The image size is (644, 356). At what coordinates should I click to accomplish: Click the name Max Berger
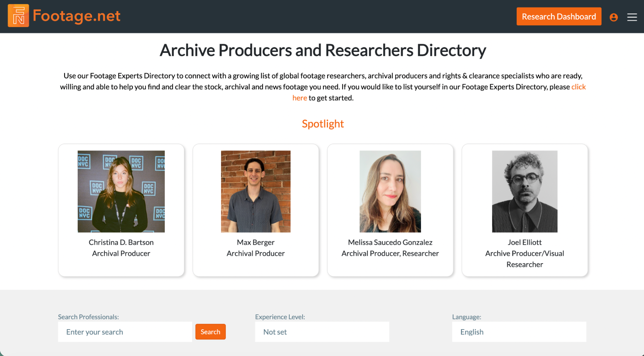[255, 242]
